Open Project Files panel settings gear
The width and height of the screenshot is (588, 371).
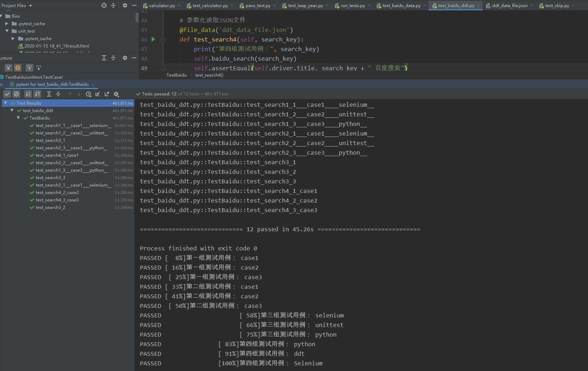click(125, 5)
